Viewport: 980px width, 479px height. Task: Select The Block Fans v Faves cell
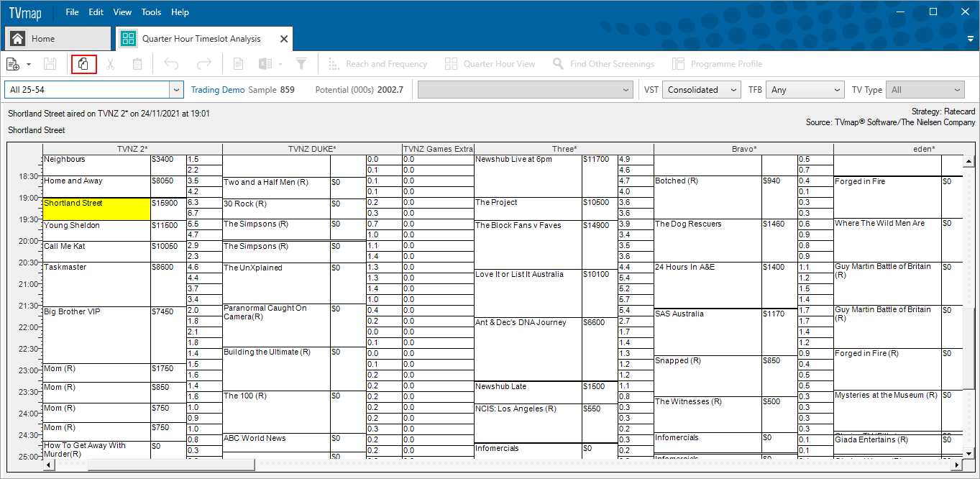click(x=528, y=245)
